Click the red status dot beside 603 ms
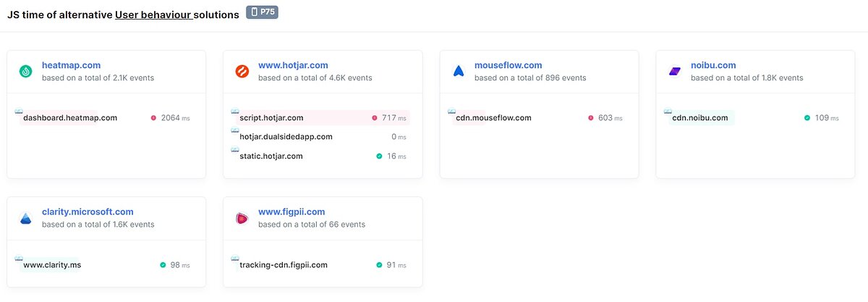This screenshot has width=868, height=302. click(x=591, y=117)
